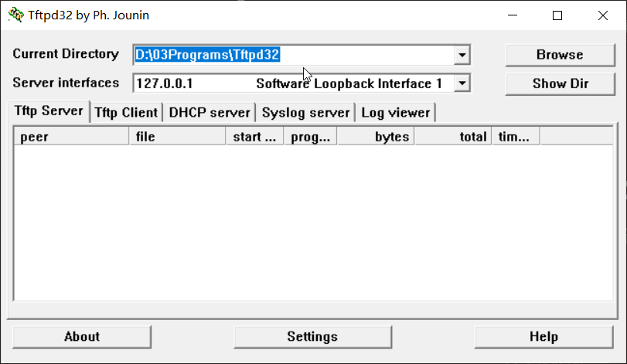Click the file column header
Screen dimensions: 627x364
[177, 137]
